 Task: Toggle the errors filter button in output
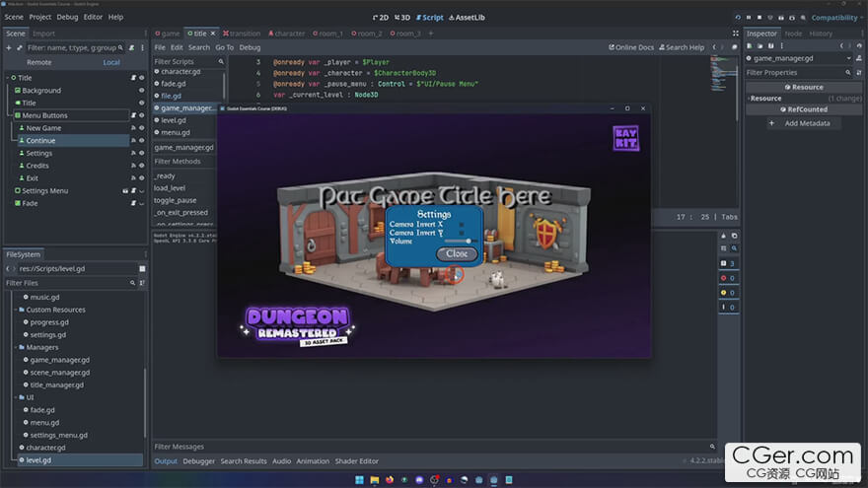(728, 278)
